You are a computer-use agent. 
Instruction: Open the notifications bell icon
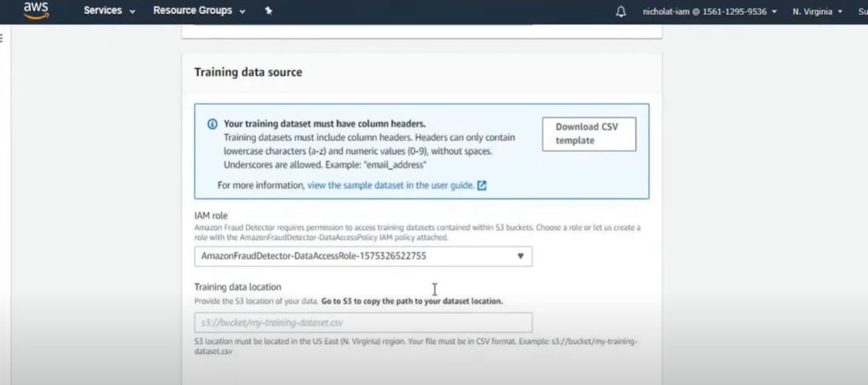coord(621,11)
